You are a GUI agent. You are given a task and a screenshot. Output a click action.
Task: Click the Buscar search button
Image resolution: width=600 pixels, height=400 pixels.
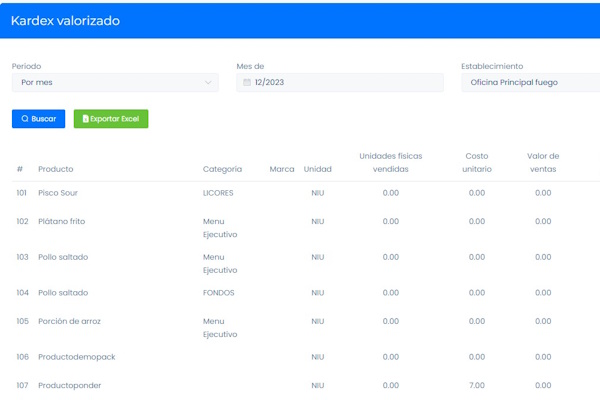[38, 119]
